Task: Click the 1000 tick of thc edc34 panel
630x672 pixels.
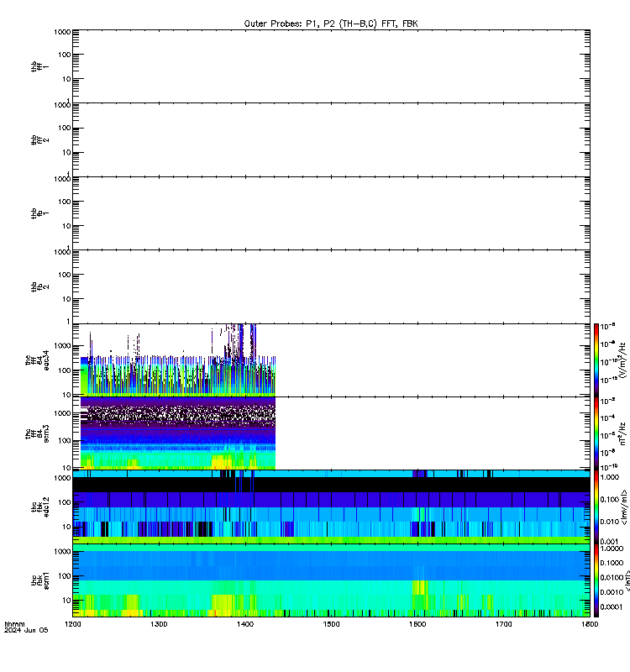Action: coord(62,346)
